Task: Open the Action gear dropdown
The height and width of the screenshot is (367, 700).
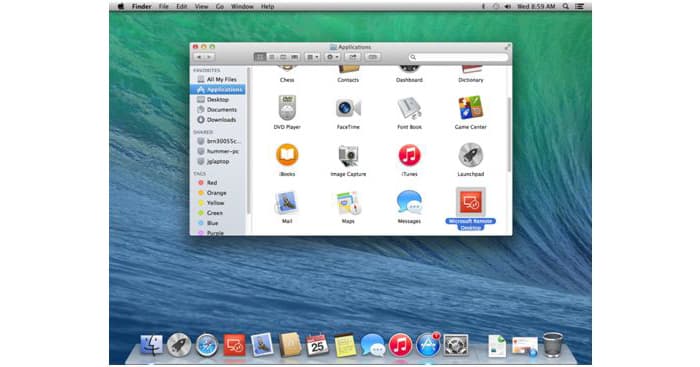Action: [333, 57]
